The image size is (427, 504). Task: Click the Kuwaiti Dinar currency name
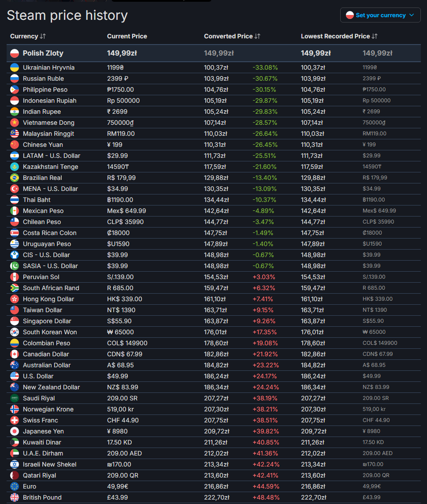click(x=42, y=442)
